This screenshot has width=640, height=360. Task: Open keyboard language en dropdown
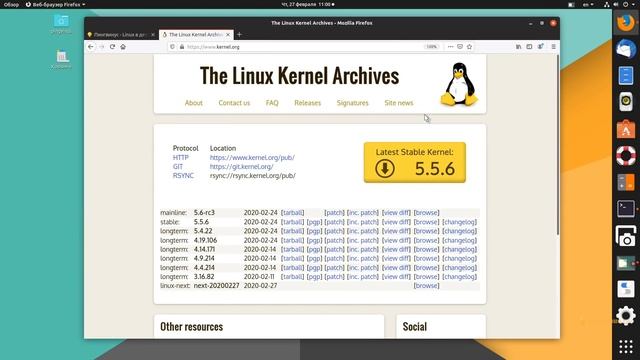pos(588,4)
